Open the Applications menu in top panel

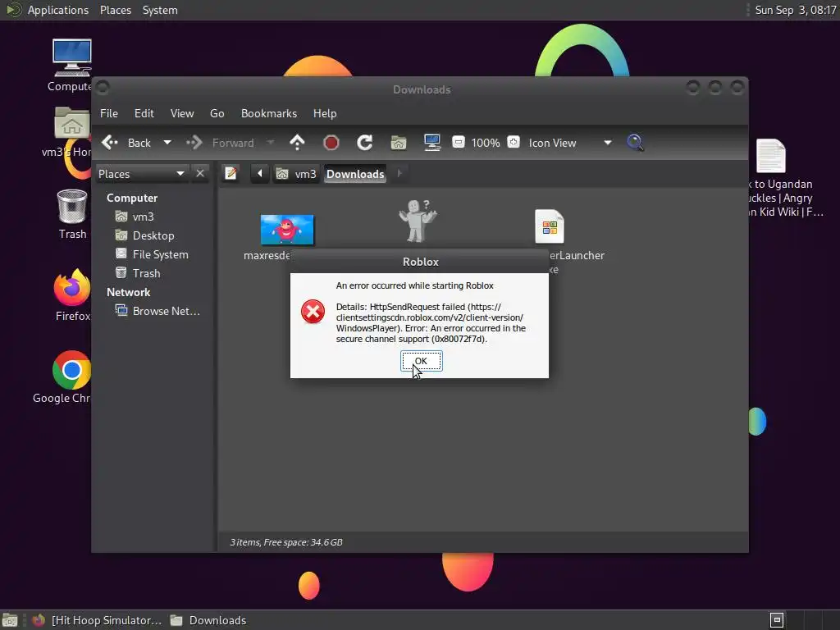click(x=58, y=10)
